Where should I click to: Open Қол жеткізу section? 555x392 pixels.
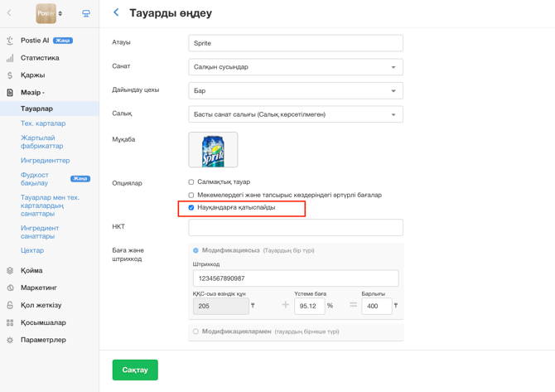pyautogui.click(x=41, y=305)
